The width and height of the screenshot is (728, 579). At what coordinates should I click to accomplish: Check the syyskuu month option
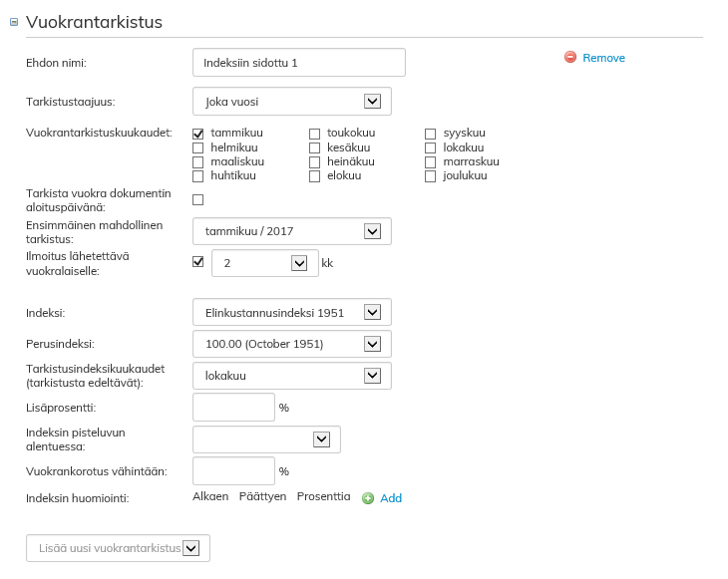430,134
